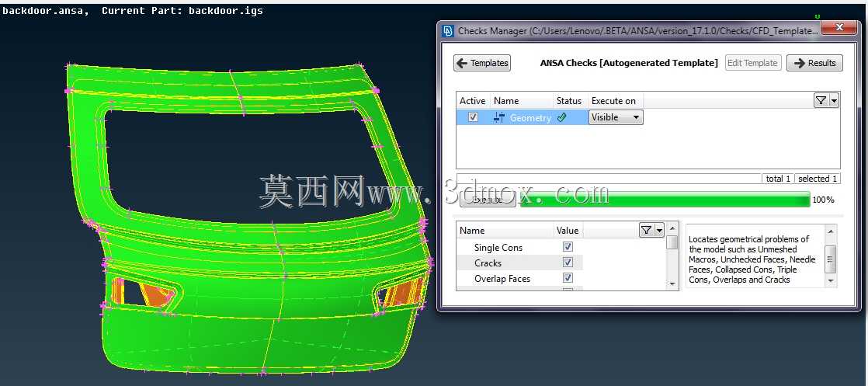Click the description box scrollbar down arrow

point(831,281)
